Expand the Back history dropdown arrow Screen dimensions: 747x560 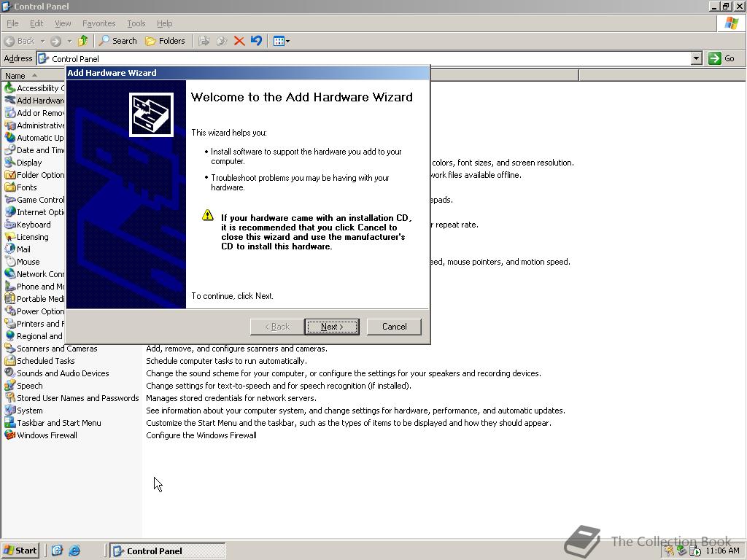(42, 41)
